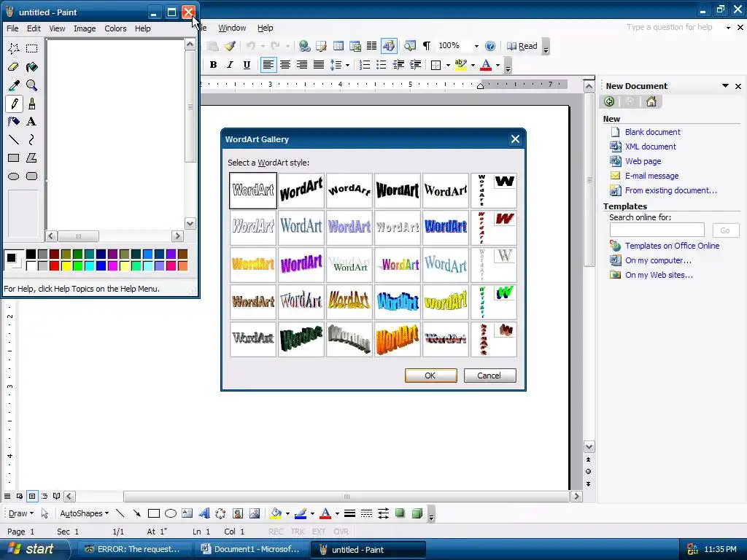Toggle Italic formatting in Word

pyautogui.click(x=230, y=65)
